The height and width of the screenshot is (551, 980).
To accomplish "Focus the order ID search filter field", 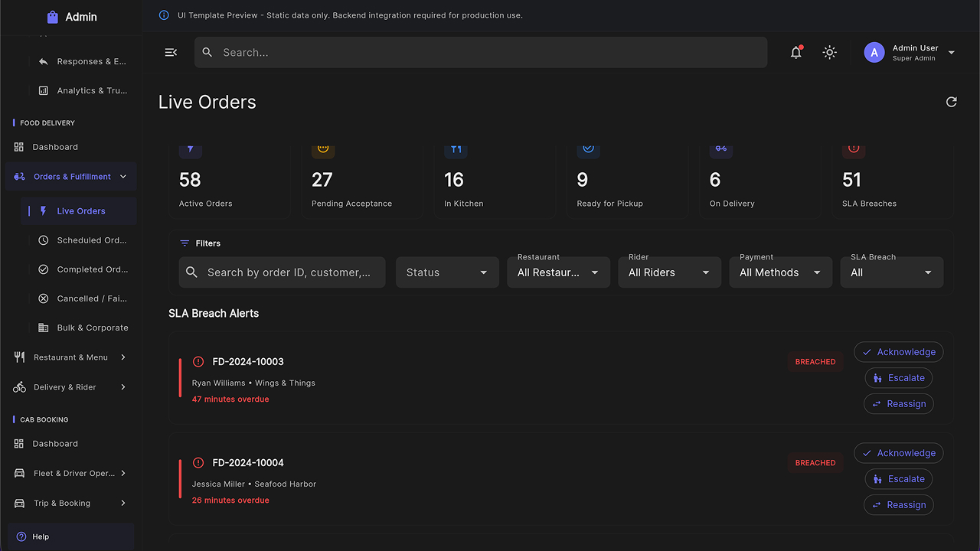I will point(282,272).
